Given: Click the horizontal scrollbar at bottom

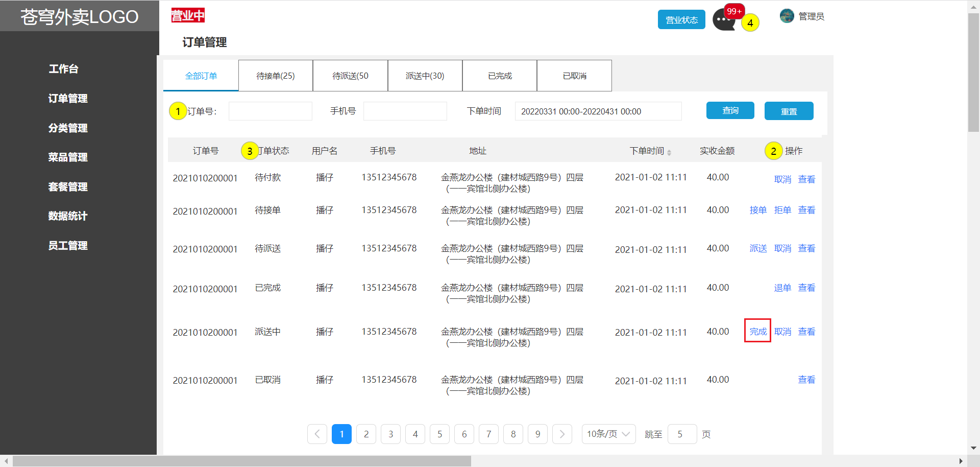Looking at the screenshot, I should coord(242,461).
